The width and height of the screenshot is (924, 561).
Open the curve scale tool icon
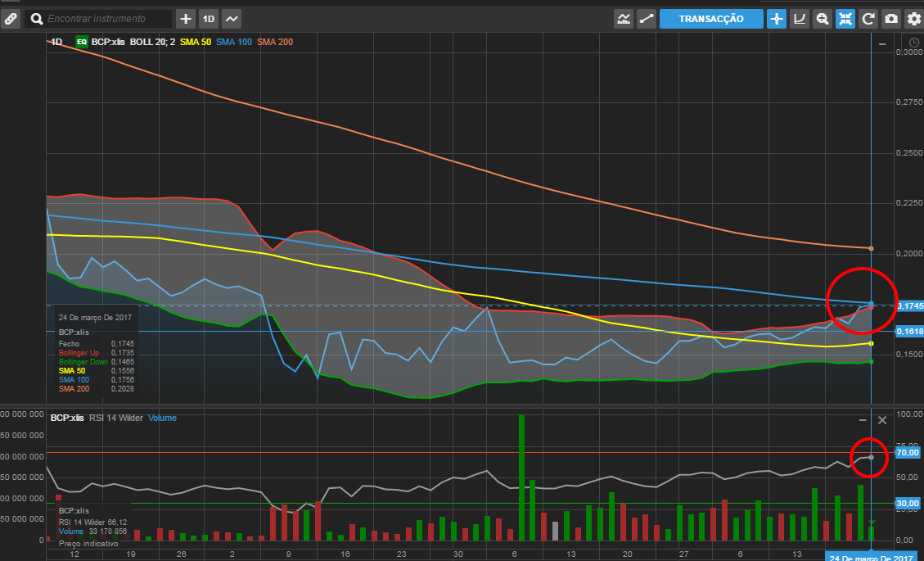[800, 18]
